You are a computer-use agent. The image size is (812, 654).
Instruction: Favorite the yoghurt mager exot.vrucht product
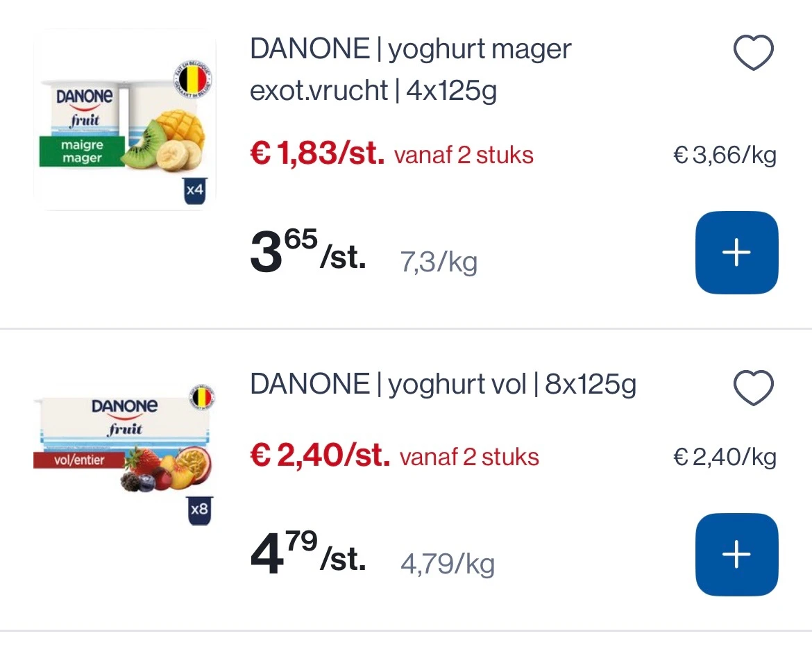(x=753, y=51)
